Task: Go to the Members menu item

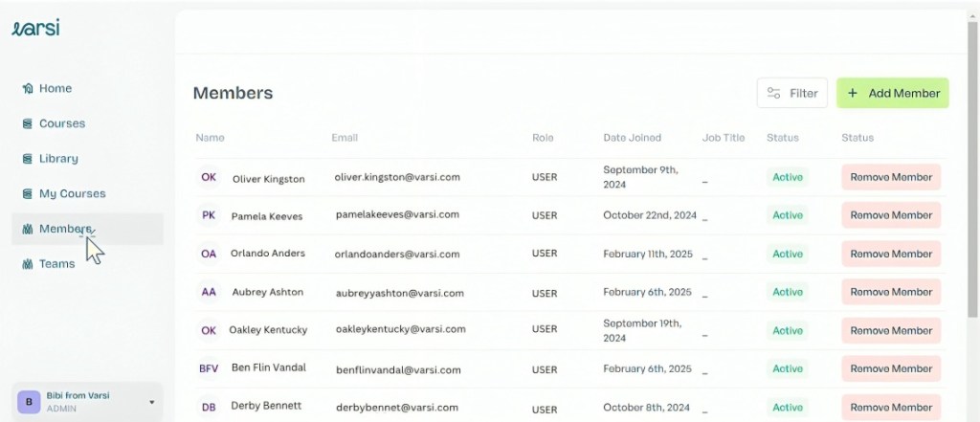Action: pyautogui.click(x=65, y=229)
